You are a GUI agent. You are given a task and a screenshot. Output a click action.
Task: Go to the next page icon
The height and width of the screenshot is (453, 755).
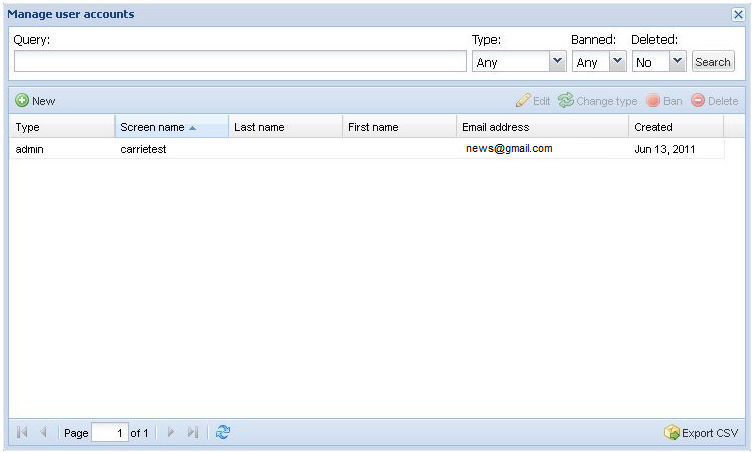pyautogui.click(x=170, y=432)
